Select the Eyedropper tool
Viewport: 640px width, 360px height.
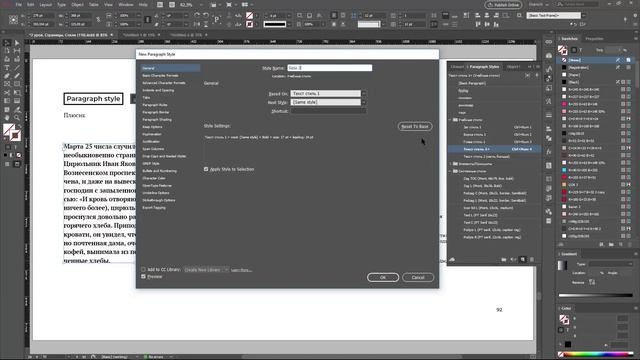(17, 109)
